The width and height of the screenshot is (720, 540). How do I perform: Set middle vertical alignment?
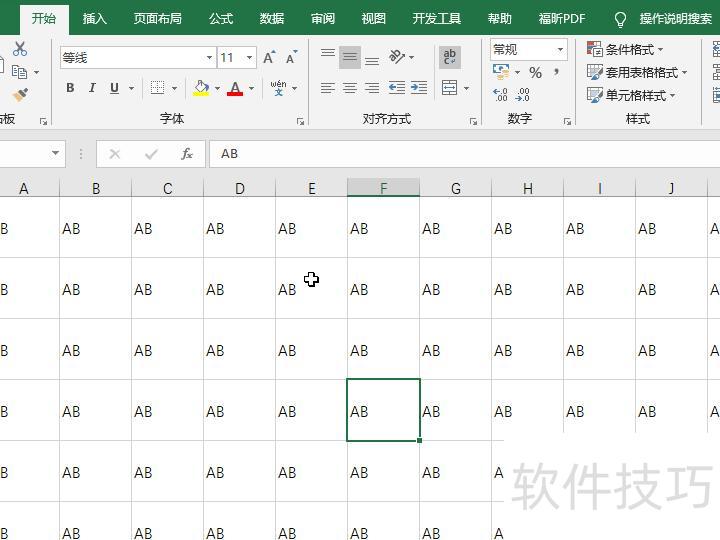350,57
